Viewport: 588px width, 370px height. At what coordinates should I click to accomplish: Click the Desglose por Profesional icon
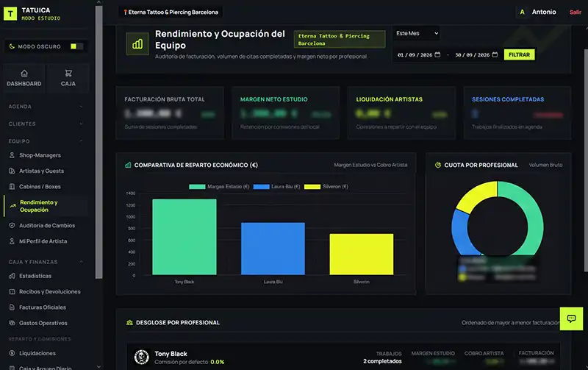[x=130, y=323]
